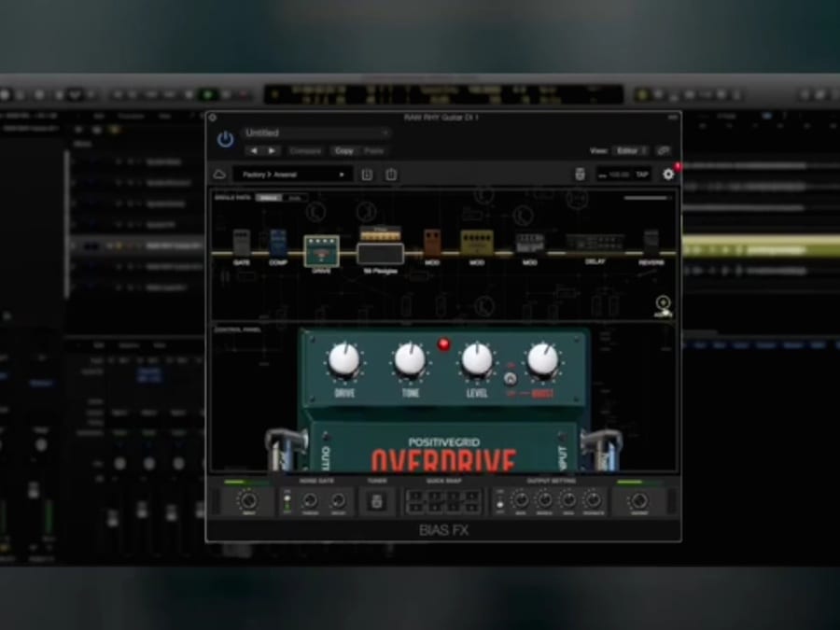Click the Copy button
The height and width of the screenshot is (630, 840).
344,150
